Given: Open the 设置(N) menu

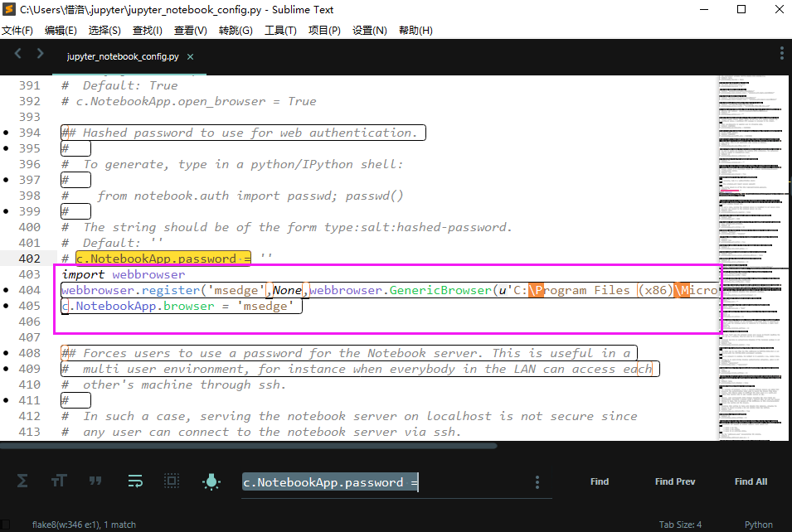Looking at the screenshot, I should (370, 31).
